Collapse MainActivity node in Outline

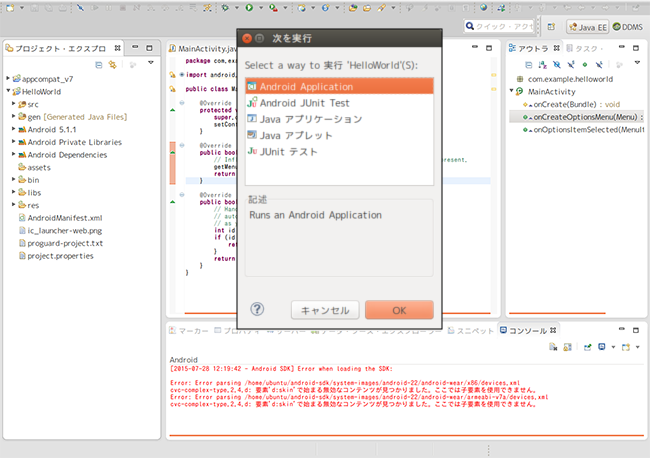pyautogui.click(x=512, y=91)
